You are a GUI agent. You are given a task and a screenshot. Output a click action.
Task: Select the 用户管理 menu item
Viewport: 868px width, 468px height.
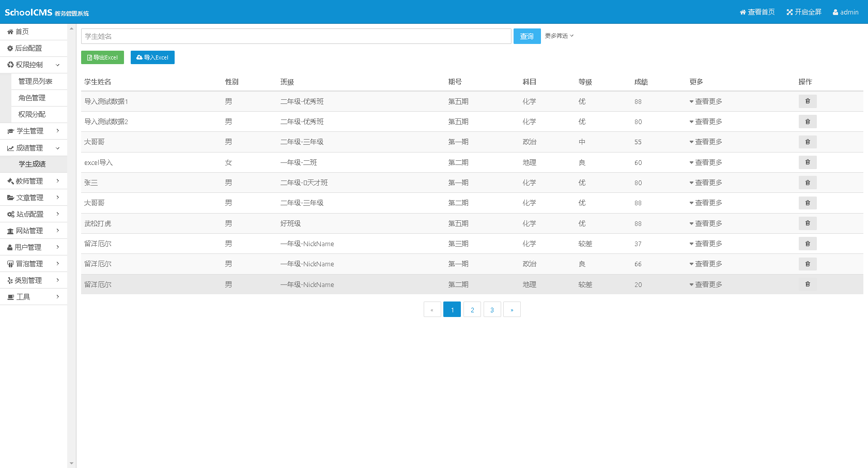(x=28, y=247)
